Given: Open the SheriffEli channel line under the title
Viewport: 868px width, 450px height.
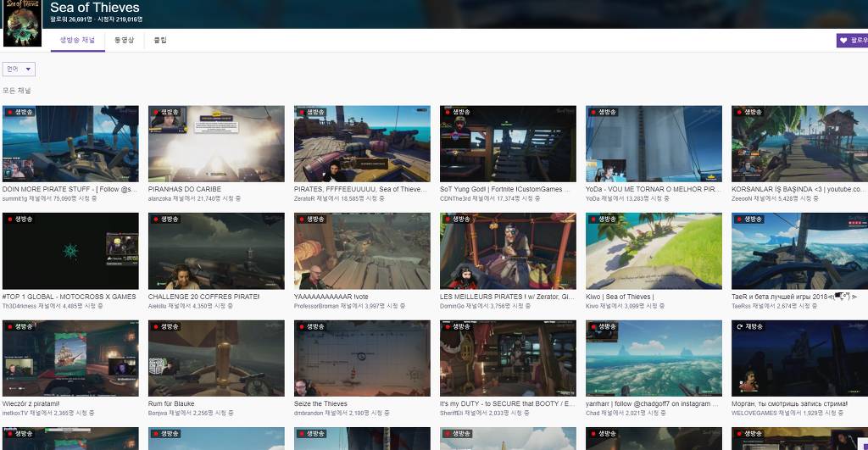Looking at the screenshot, I should coord(485,413).
